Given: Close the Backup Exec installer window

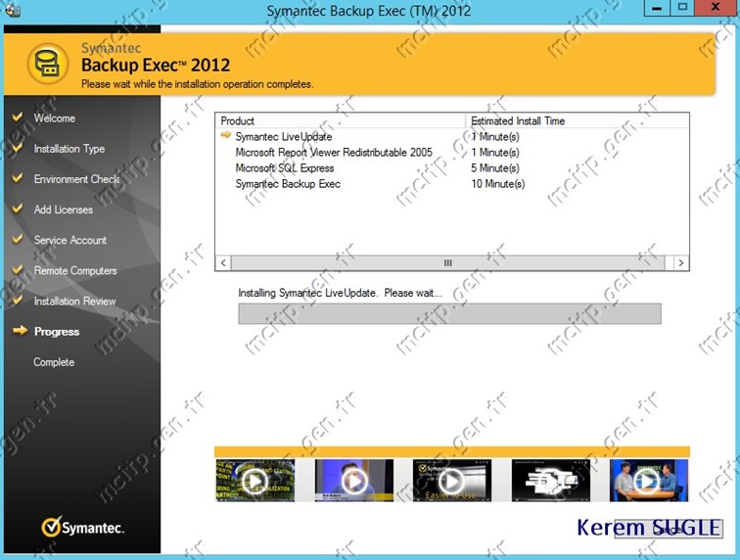Looking at the screenshot, I should (x=716, y=8).
